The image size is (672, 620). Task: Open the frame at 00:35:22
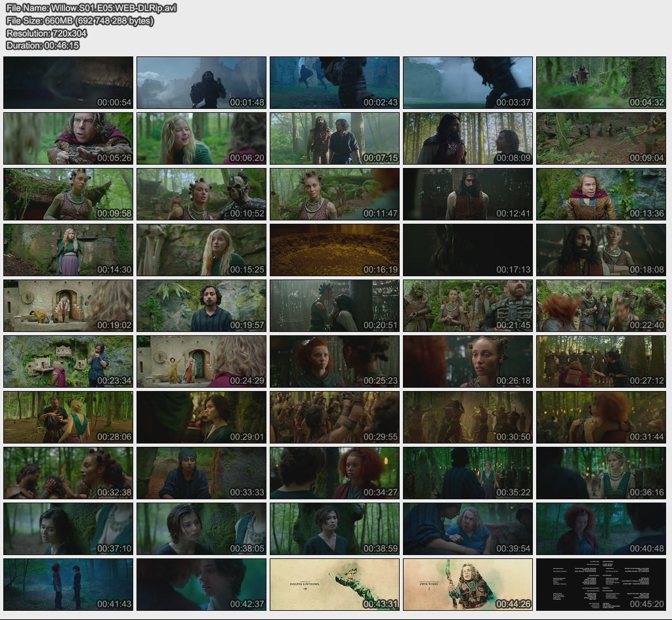468,473
